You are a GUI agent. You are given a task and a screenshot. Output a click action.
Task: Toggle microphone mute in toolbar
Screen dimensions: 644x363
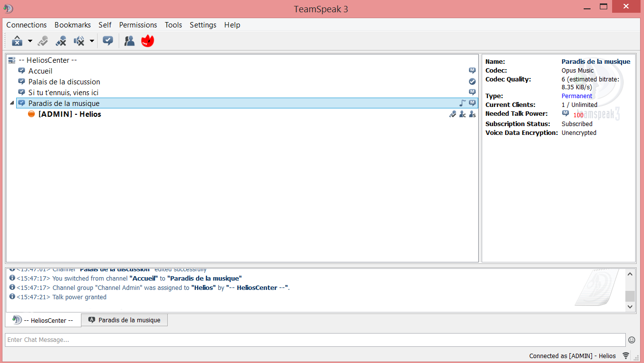(61, 41)
